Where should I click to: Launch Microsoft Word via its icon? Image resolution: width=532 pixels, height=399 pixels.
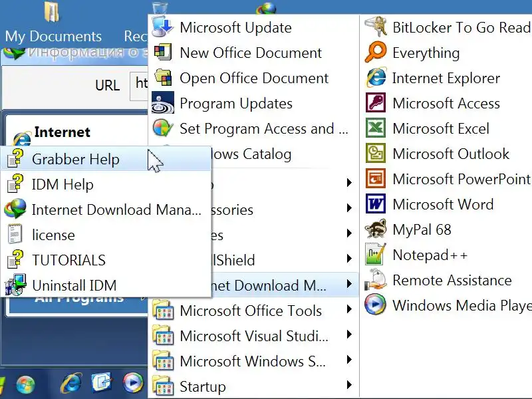376,204
